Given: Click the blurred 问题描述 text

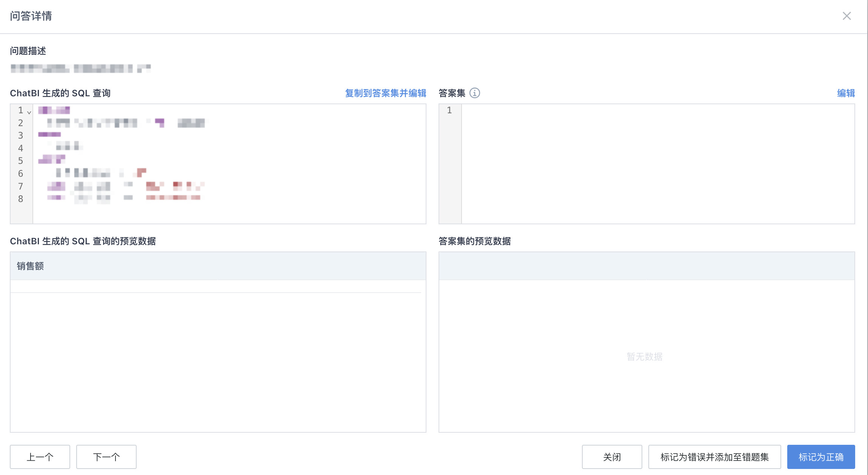Looking at the screenshot, I should [80, 68].
